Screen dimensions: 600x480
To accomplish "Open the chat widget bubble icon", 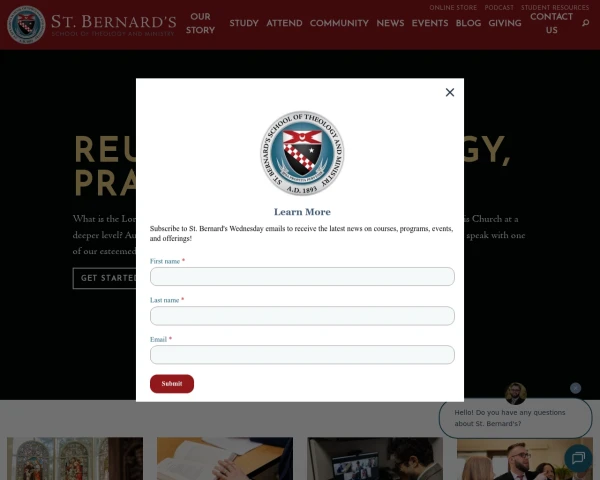I will (x=578, y=458).
